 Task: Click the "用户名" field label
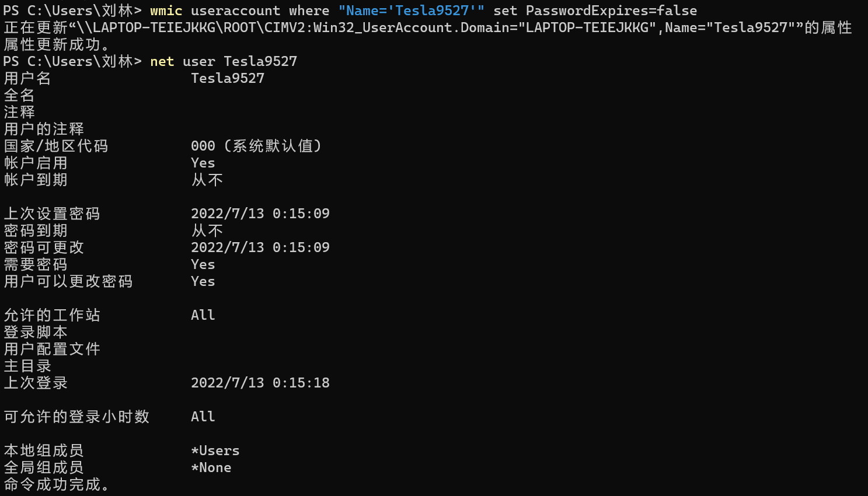coord(27,78)
